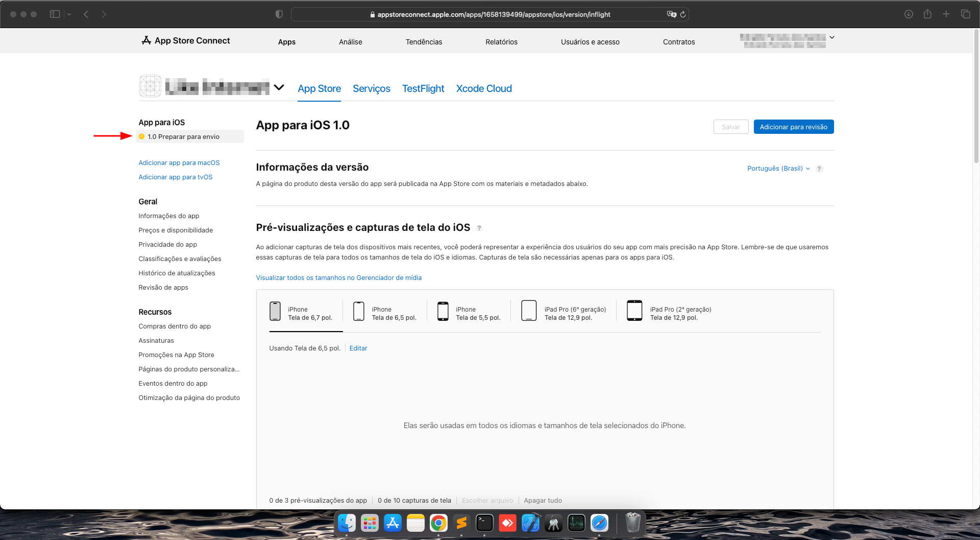Image resolution: width=980 pixels, height=540 pixels.
Task: Select iPhone Tela de 5,5 pol. tab
Action: [x=469, y=311]
